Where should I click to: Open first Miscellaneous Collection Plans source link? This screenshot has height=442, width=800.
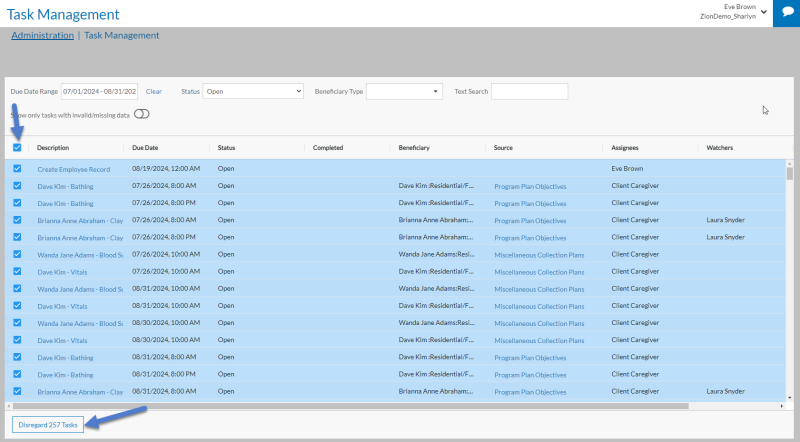tap(537, 254)
